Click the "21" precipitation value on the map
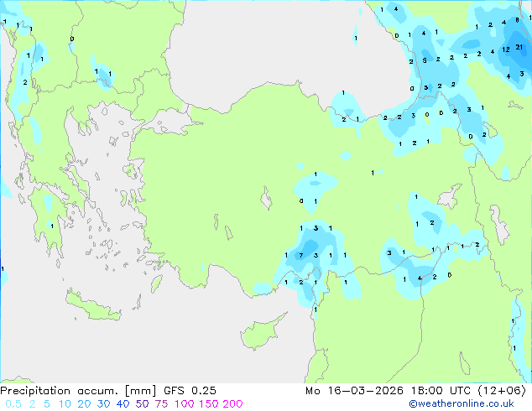This screenshot has width=532, height=411. [519, 47]
